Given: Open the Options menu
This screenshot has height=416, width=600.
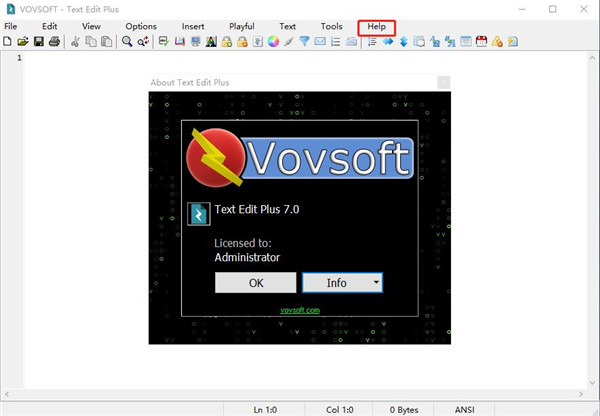Looking at the screenshot, I should tap(141, 26).
